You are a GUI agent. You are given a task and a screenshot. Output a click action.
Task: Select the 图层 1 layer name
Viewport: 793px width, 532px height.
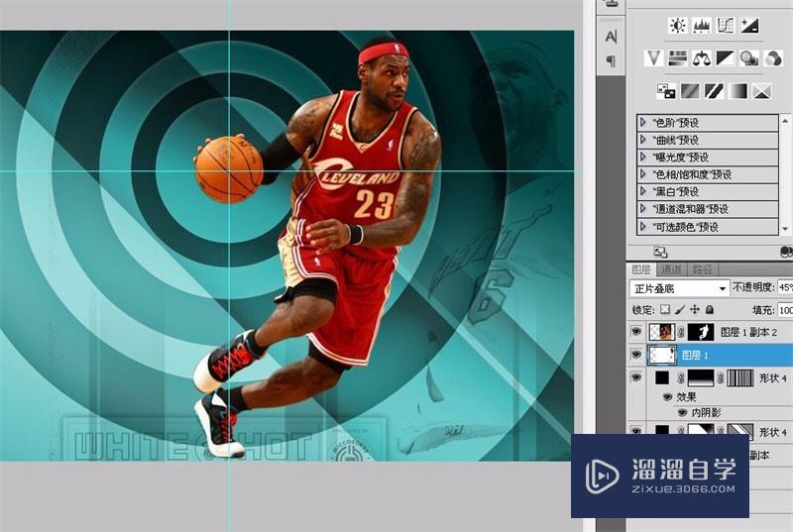point(695,356)
